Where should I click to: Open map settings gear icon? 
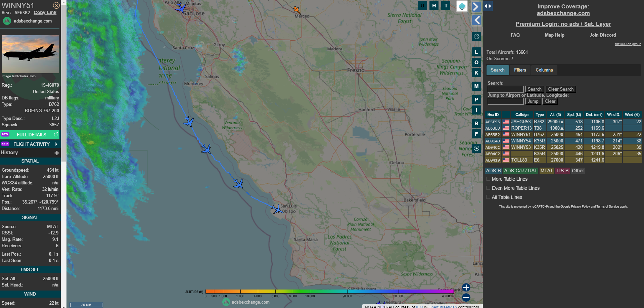click(476, 36)
